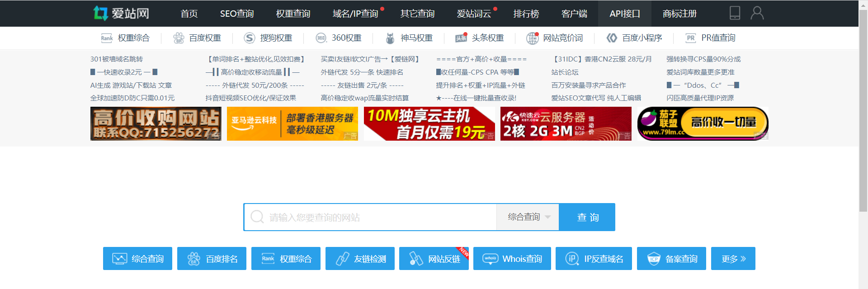Image resolution: width=868 pixels, height=289 pixels.
Task: Click the Whois查询 quick button
Action: pos(512,259)
